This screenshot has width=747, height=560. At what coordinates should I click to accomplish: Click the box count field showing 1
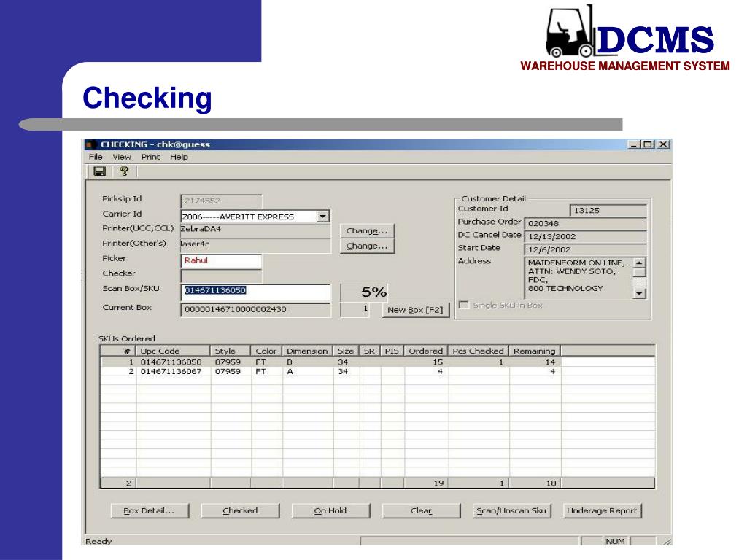point(355,309)
